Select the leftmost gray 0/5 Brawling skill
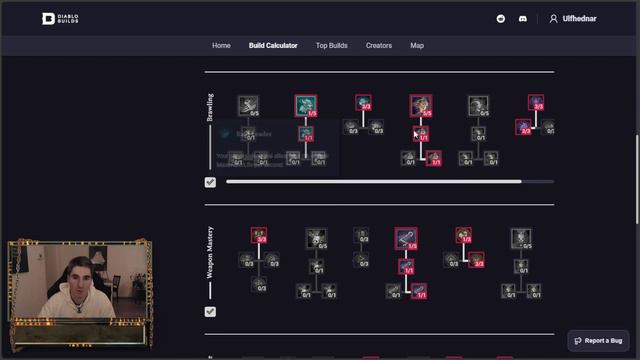Viewport: 640px width, 360px height. click(x=248, y=106)
